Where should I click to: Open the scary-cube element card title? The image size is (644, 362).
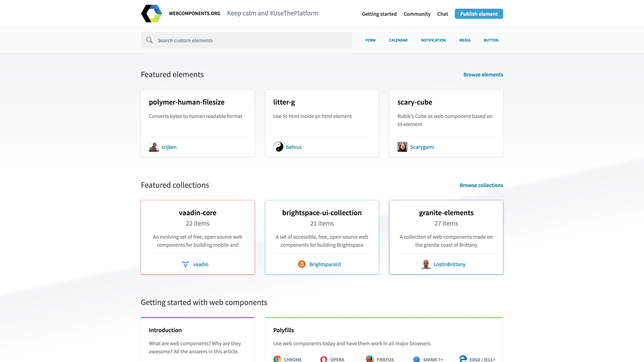[x=414, y=102]
